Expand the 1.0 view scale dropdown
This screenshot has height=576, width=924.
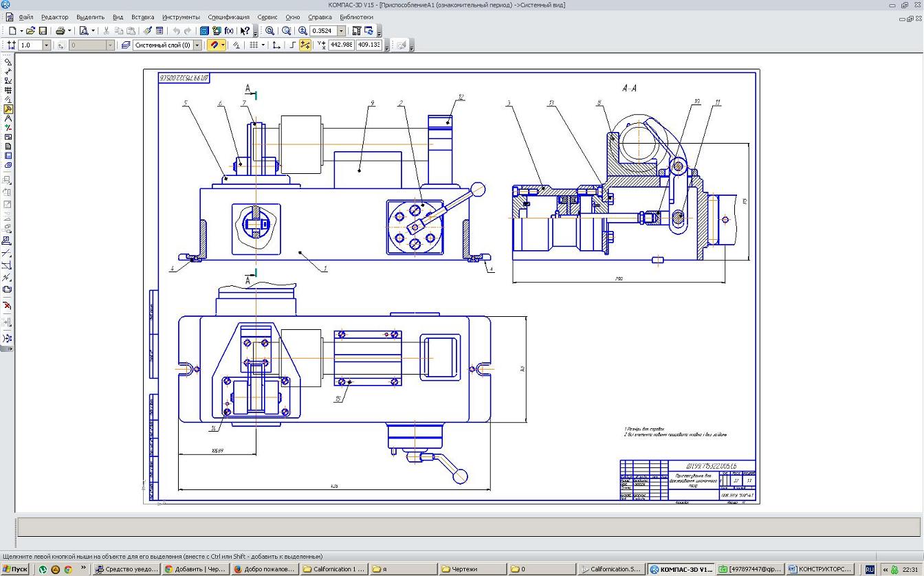(47, 45)
